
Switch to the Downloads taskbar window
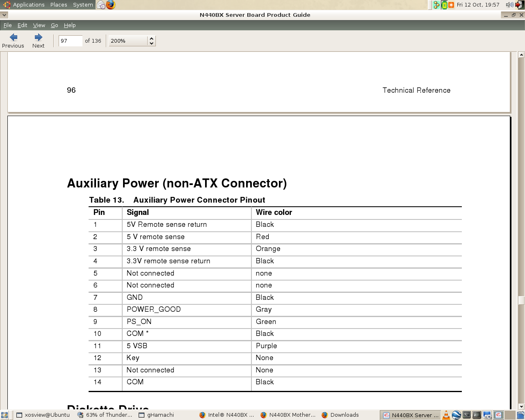(340, 415)
